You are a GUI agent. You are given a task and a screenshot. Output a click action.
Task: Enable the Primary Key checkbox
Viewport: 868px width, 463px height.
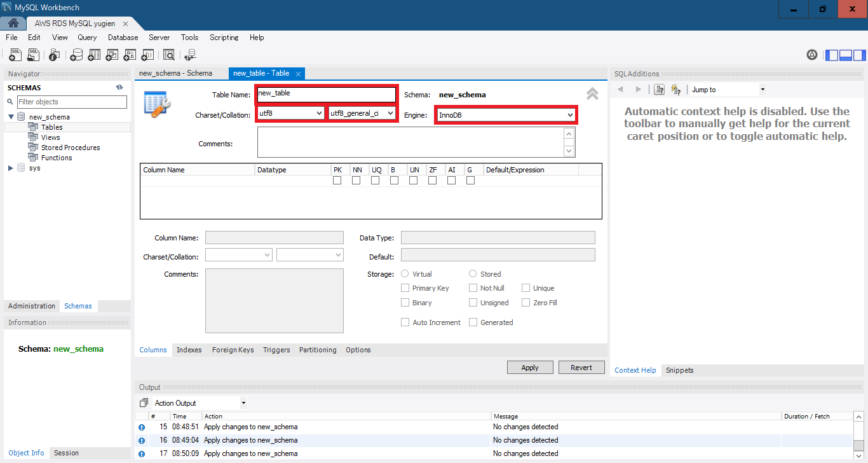[405, 288]
